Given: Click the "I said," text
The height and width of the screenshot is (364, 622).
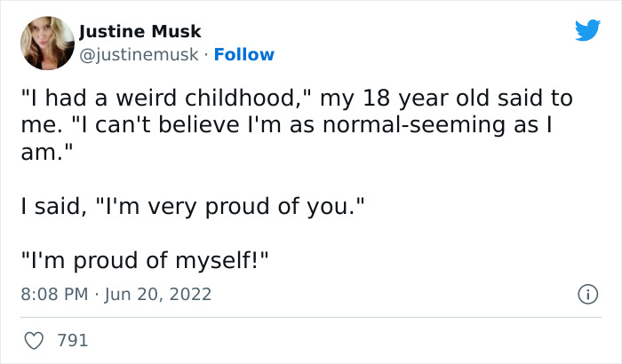Looking at the screenshot, I should pos(55,207).
